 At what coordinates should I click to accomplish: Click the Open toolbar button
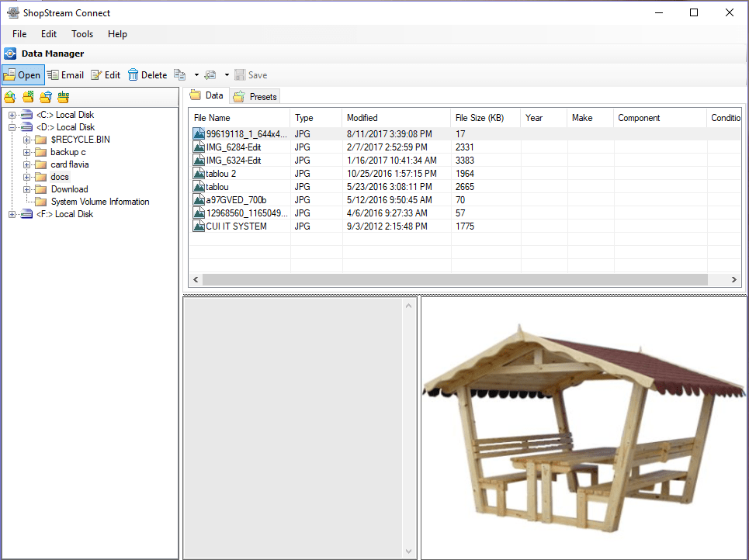[x=23, y=75]
